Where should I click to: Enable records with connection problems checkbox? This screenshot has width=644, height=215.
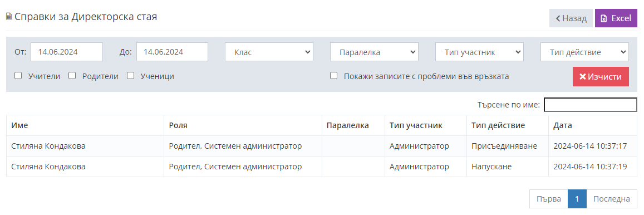point(334,76)
